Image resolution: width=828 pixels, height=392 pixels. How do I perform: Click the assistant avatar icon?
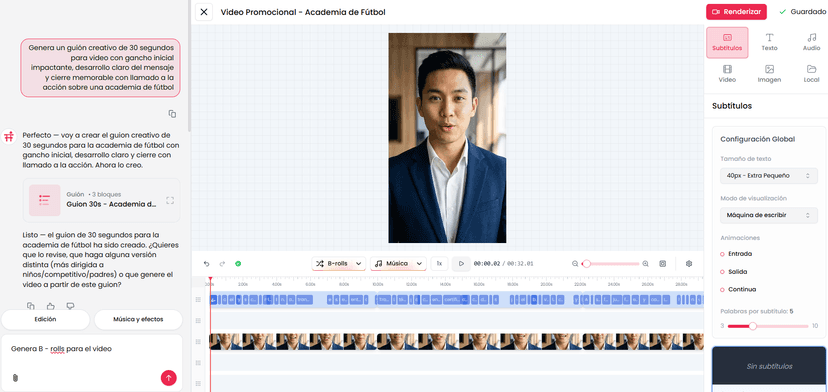(9, 136)
